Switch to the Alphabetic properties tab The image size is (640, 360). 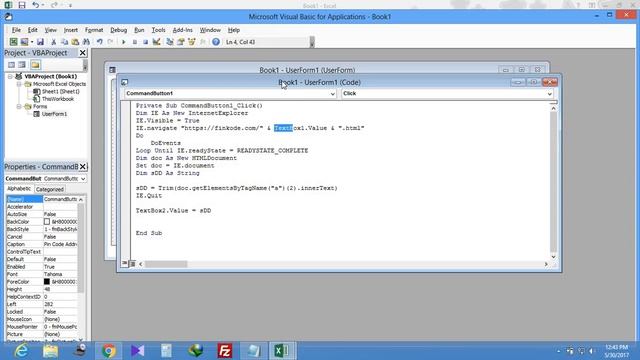point(19,189)
